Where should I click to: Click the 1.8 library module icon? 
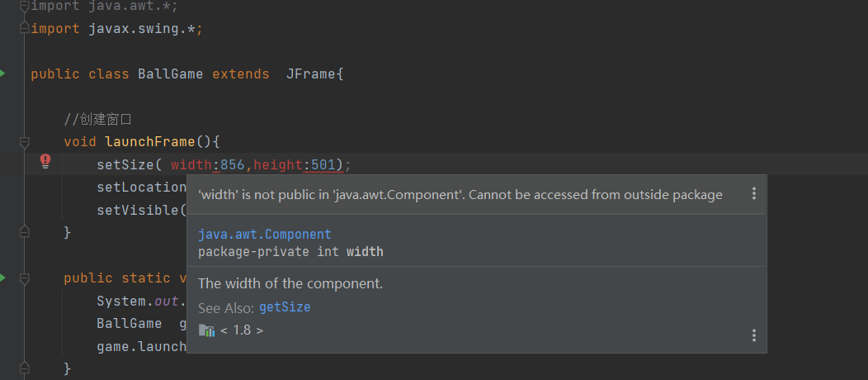206,330
